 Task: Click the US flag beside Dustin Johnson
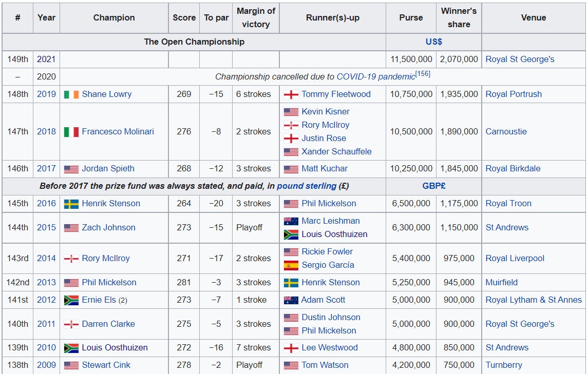click(x=291, y=318)
